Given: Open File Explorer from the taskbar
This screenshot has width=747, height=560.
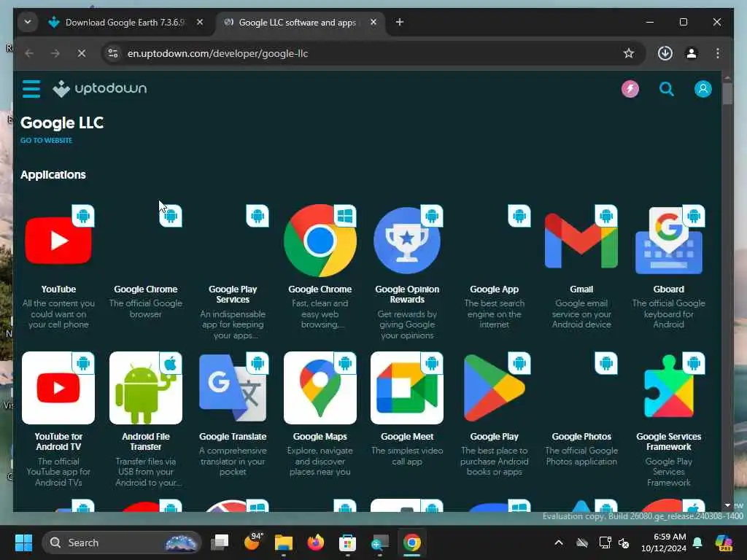Looking at the screenshot, I should [284, 542].
